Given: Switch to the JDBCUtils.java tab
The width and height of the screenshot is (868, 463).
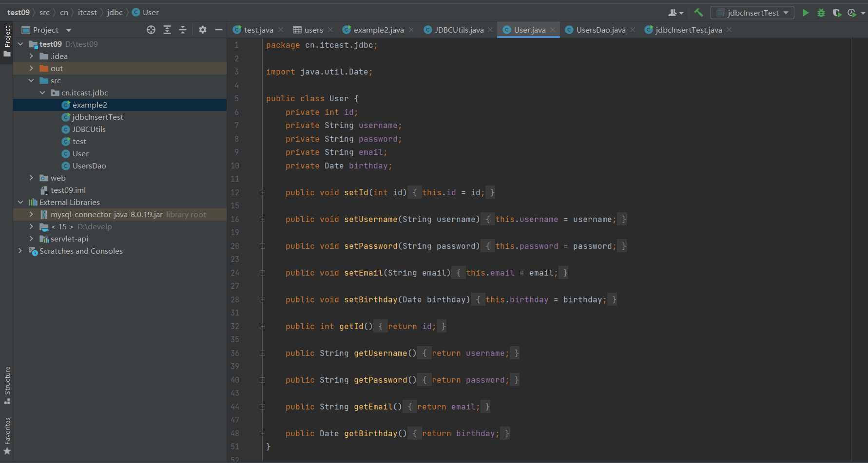Looking at the screenshot, I should [x=459, y=30].
